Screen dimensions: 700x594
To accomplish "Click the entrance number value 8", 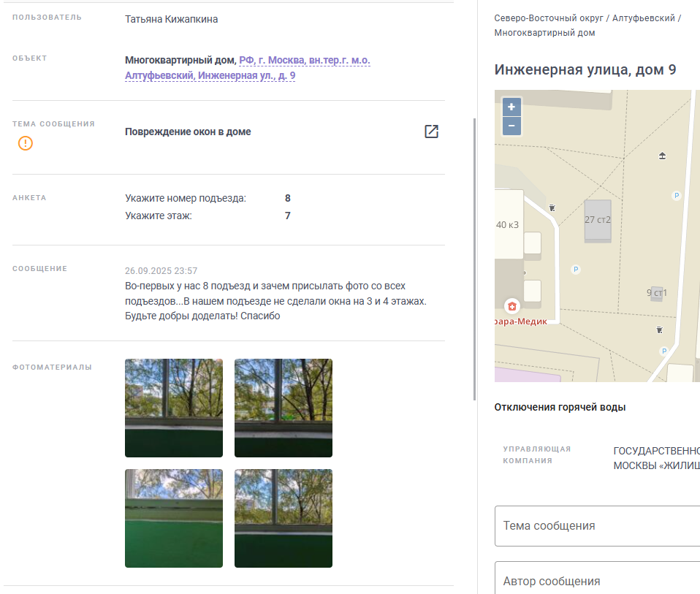I will 287,198.
